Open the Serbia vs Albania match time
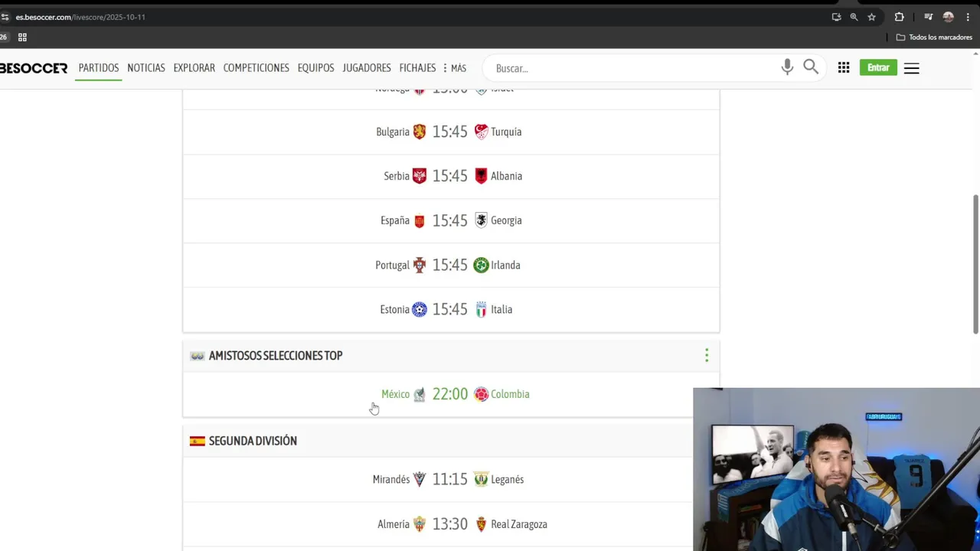This screenshot has height=551, width=980. pyautogui.click(x=449, y=176)
